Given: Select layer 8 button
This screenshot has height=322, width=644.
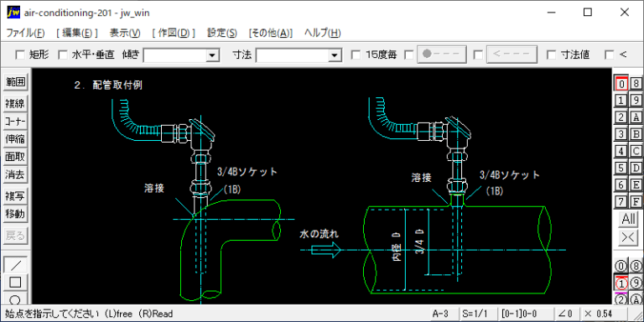Looking at the screenshot, I should click(x=636, y=83).
